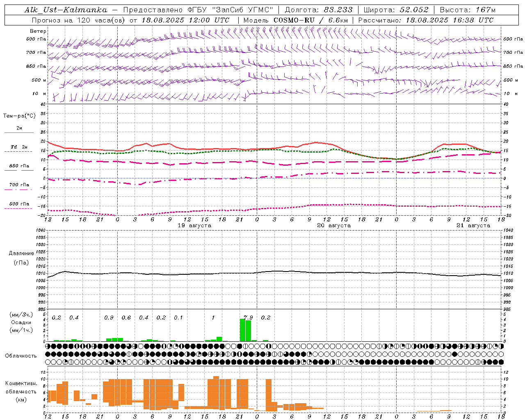This screenshot has height=420, width=525.
Task: Click the "20 августа" date label
Action: (x=334, y=226)
